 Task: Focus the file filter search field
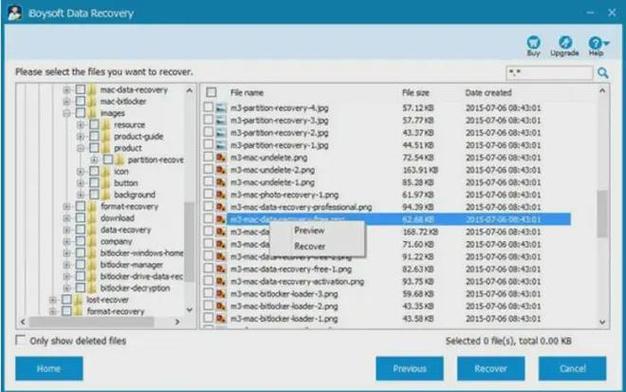pyautogui.click(x=549, y=73)
